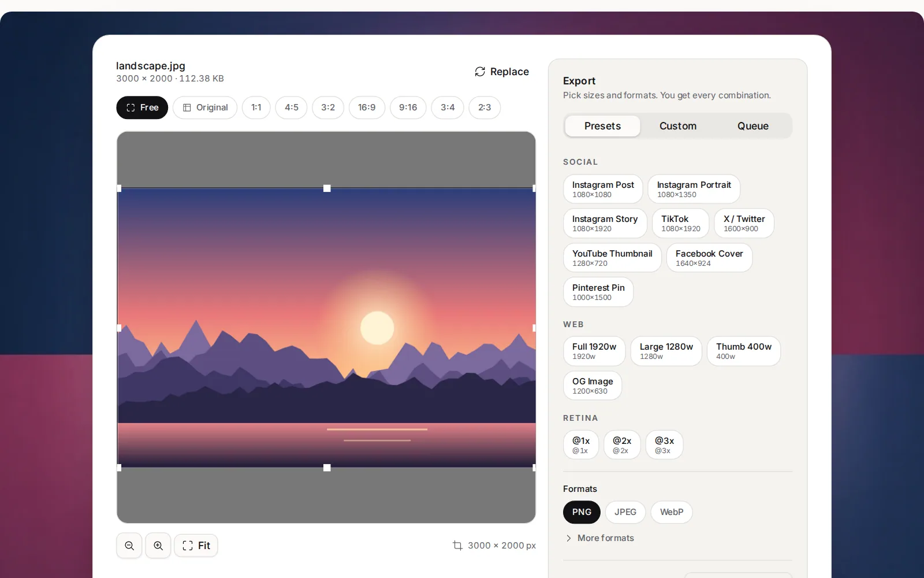The image size is (924, 578).
Task: Select the Original aspect ratio
Action: [205, 108]
